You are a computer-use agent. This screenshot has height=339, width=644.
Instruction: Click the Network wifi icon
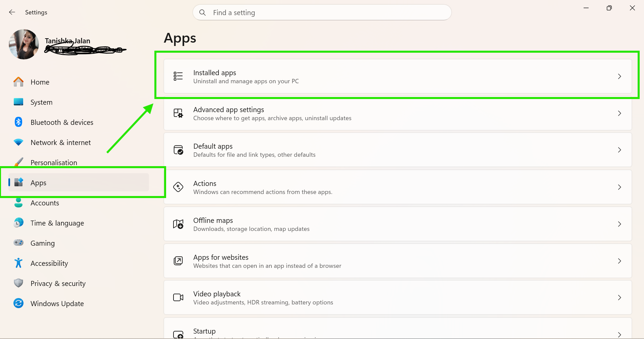[x=18, y=142]
